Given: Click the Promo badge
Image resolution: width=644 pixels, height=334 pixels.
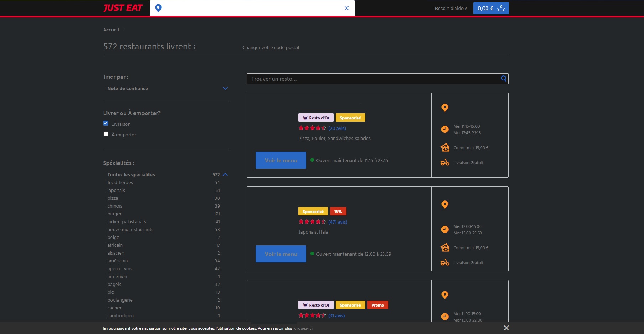Looking at the screenshot, I should tap(378, 305).
